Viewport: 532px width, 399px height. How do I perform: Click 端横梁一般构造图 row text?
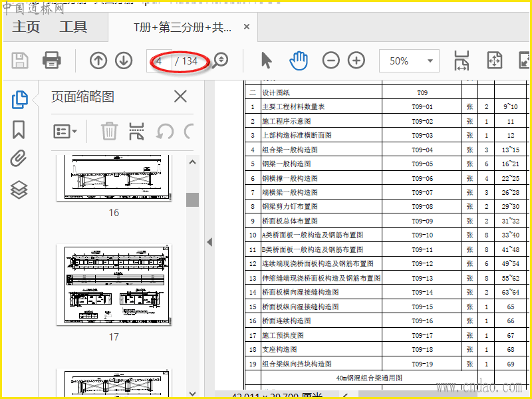point(290,192)
